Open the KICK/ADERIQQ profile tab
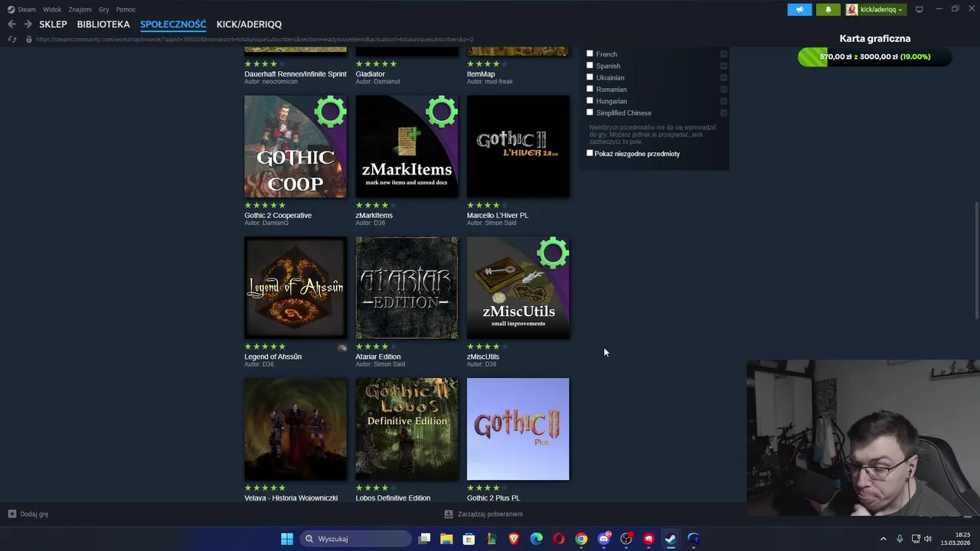 click(x=249, y=24)
